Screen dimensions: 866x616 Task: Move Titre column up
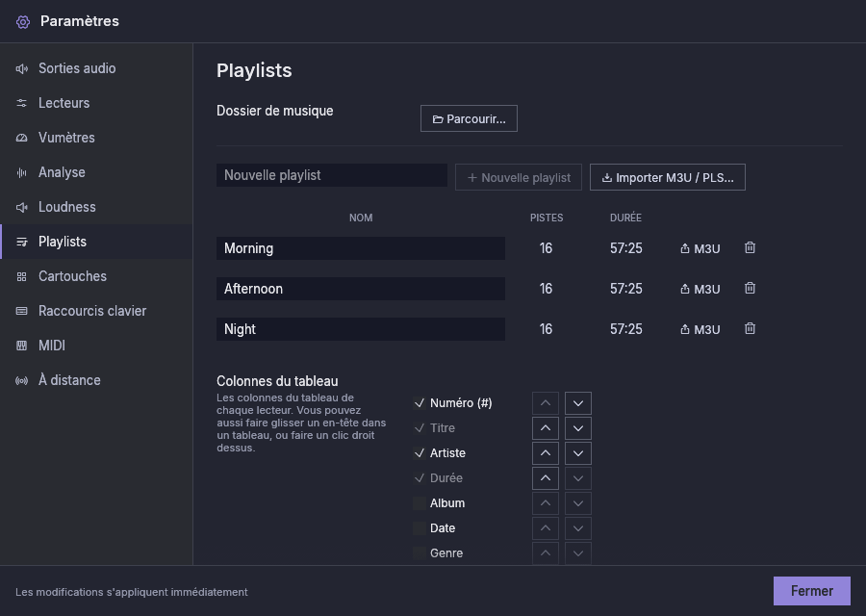click(546, 428)
